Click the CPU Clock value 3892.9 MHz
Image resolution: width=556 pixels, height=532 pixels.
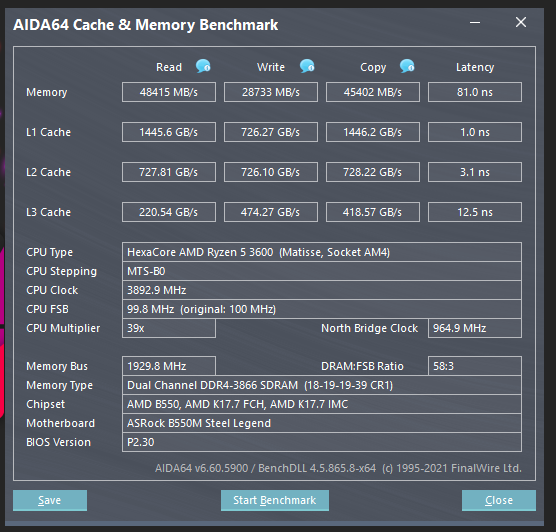[x=322, y=290]
